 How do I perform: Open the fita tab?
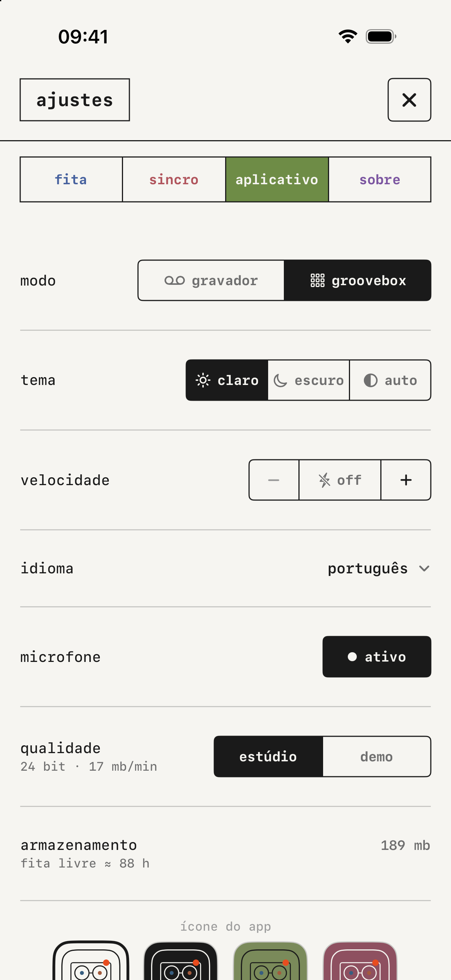71,179
